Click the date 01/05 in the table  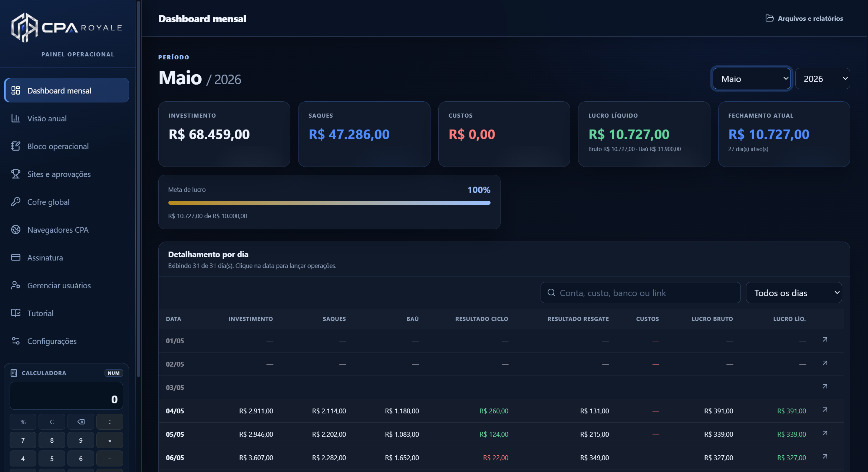[175, 341]
